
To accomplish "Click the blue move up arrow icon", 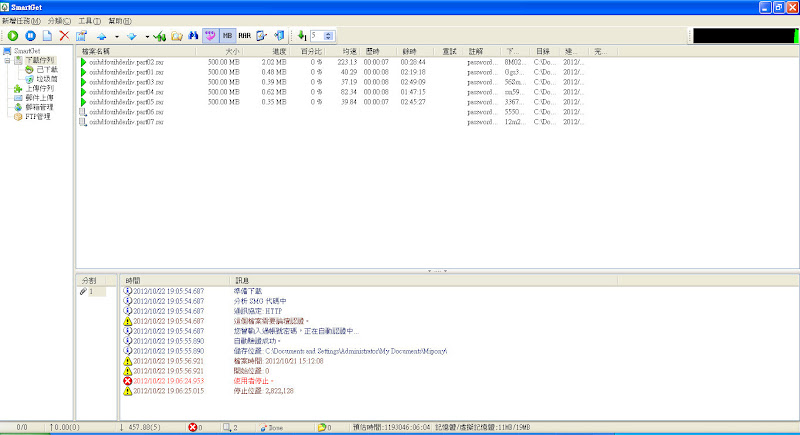I will [x=102, y=35].
